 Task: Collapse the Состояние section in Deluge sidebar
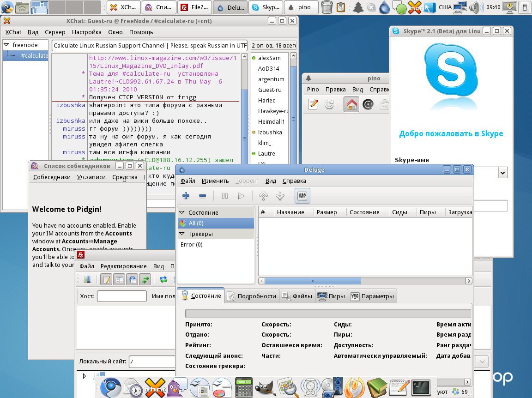pos(182,212)
